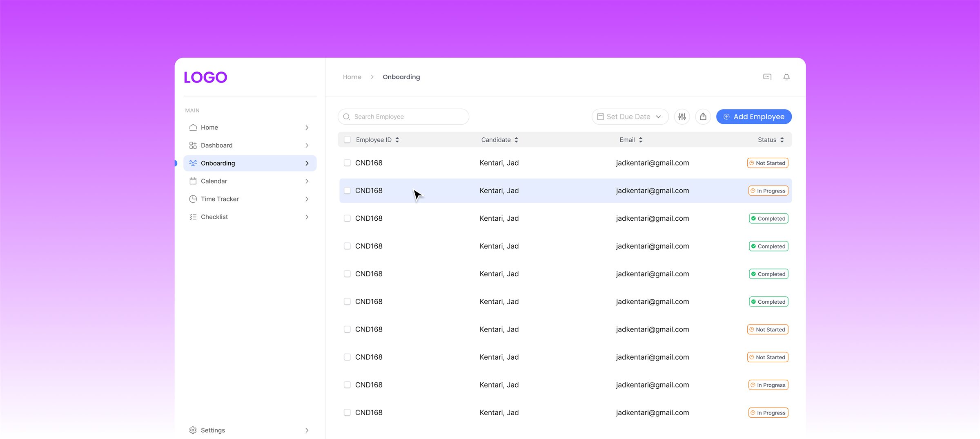980x439 pixels.
Task: Open the notifications bell
Action: 786,77
